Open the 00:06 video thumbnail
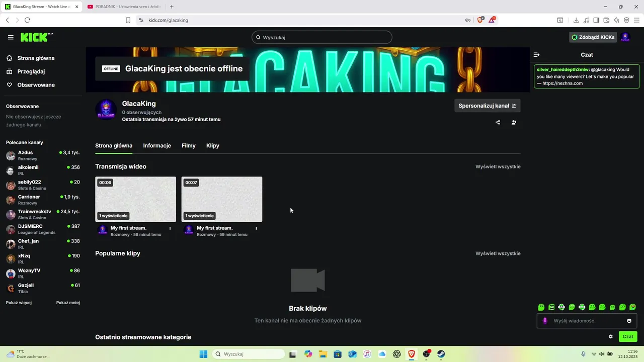This screenshot has height=362, width=644. (136, 199)
